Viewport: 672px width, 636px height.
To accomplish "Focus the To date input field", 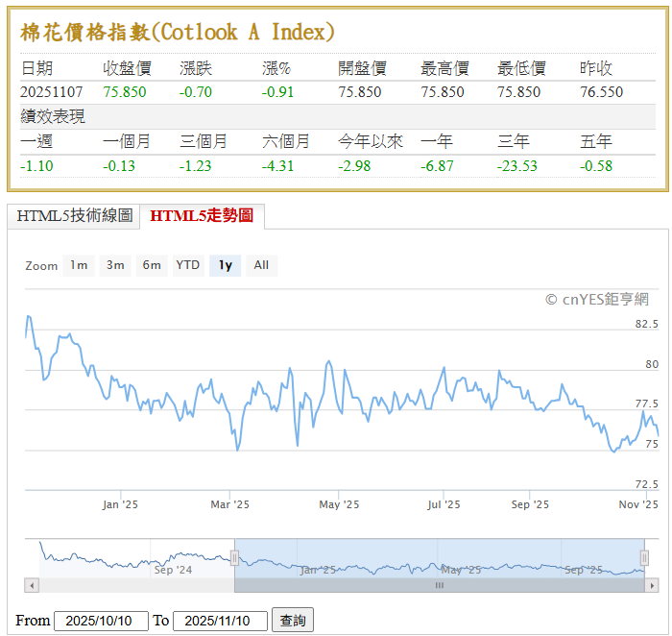I will (220, 621).
